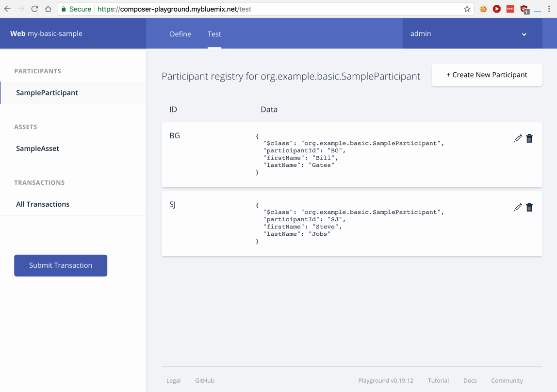Delete the BG participant with trash icon
557x392 pixels.
coord(529,138)
